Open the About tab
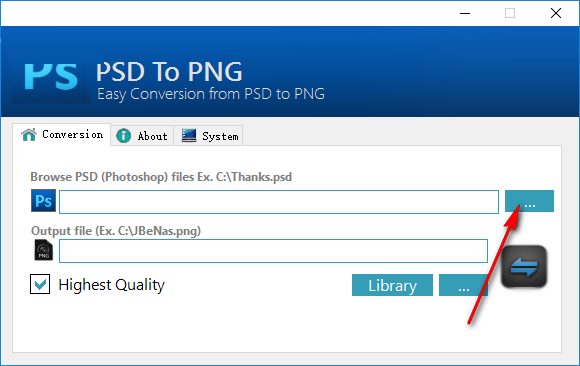The image size is (580, 366). (x=142, y=136)
